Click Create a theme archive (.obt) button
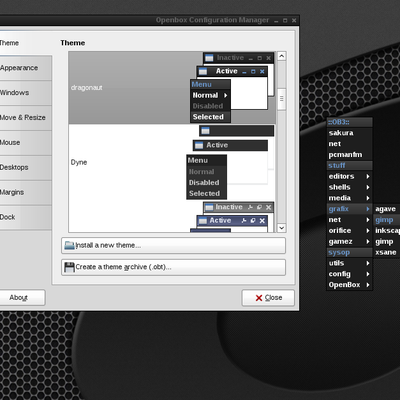This screenshot has height=400, width=400. (173, 267)
